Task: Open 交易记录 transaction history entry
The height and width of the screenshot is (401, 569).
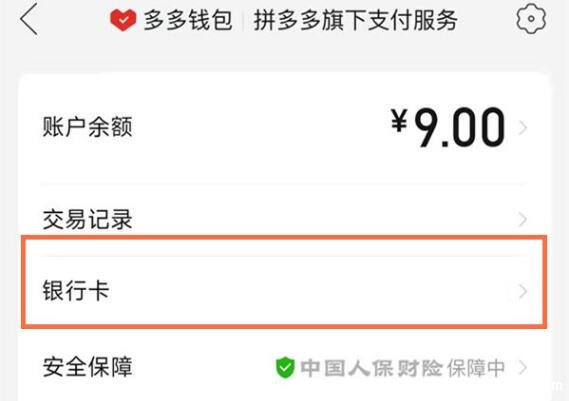Action: click(87, 219)
